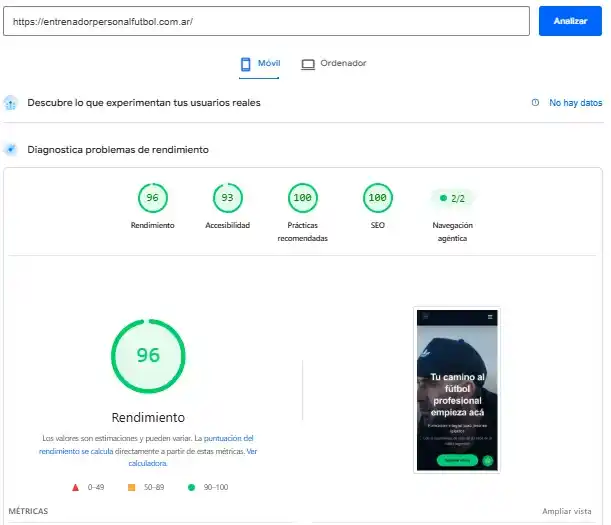Viewport: 611px width, 525px height.
Task: Open the No hay datos link
Action: [576, 103]
